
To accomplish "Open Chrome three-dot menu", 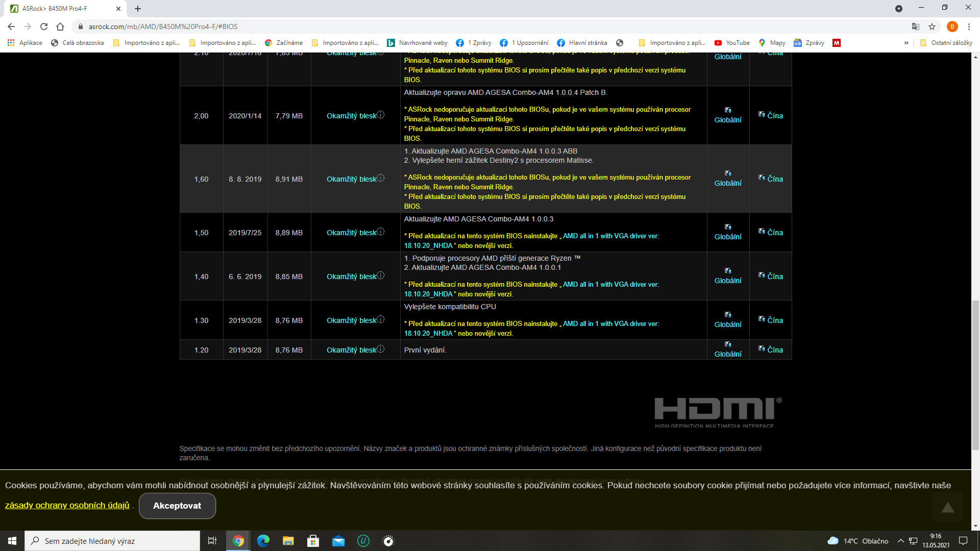I will click(969, 27).
